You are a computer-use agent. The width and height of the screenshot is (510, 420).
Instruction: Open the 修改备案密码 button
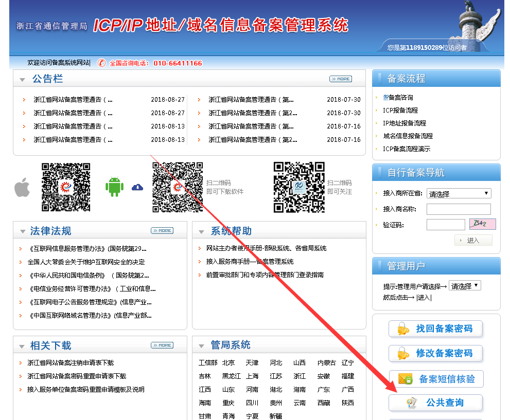coord(436,354)
